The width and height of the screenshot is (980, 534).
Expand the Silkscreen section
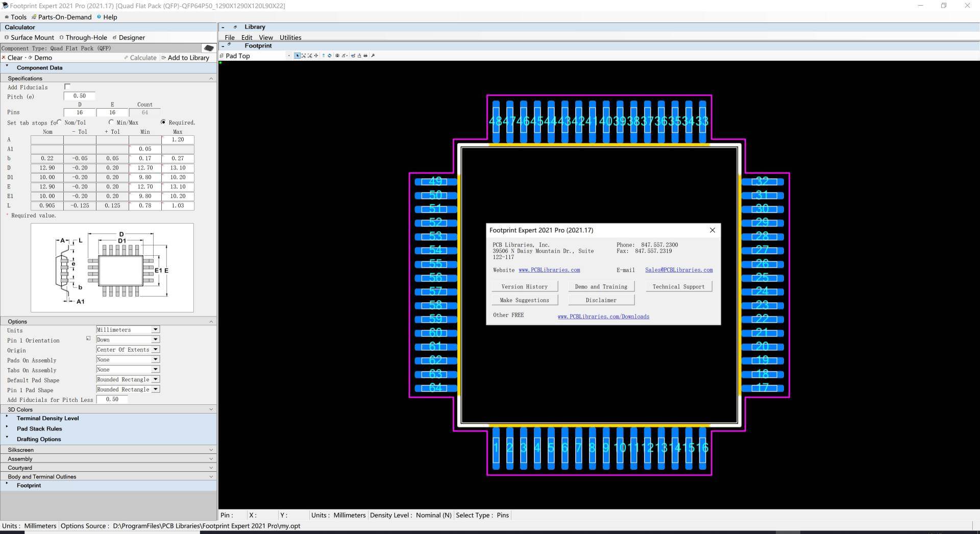click(211, 450)
